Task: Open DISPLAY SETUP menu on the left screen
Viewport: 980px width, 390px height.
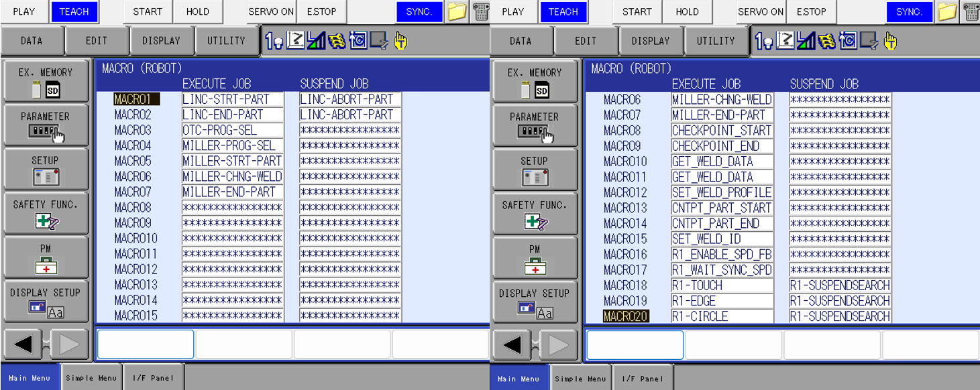Action: [46, 301]
